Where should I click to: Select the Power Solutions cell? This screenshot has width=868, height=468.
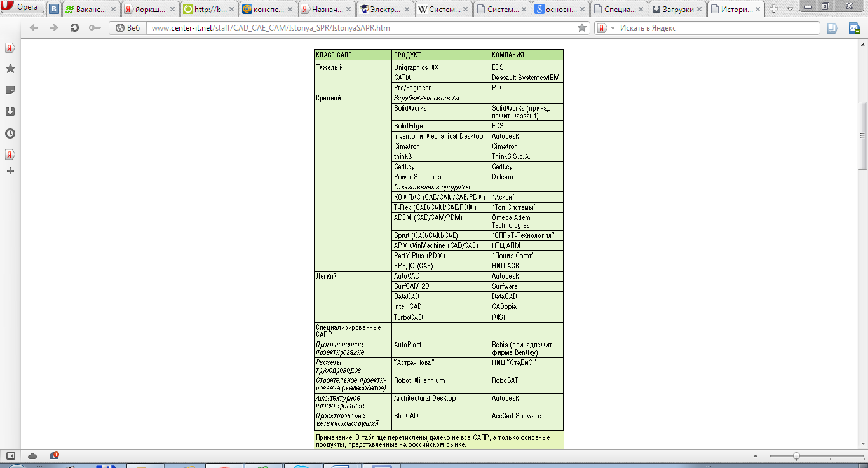440,177
